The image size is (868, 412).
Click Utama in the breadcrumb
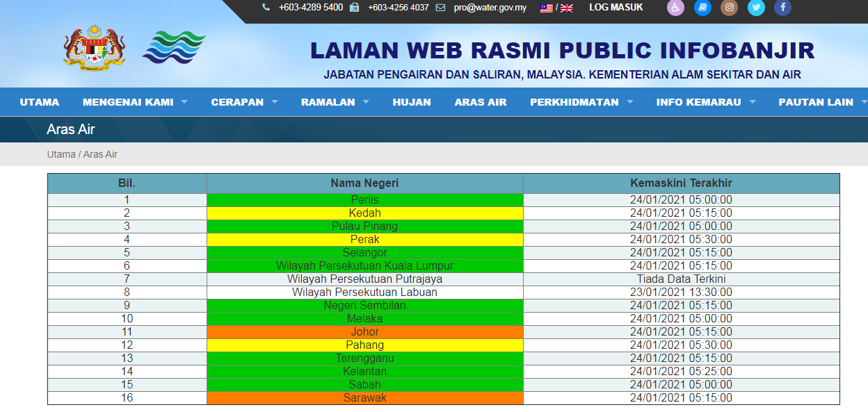[61, 154]
